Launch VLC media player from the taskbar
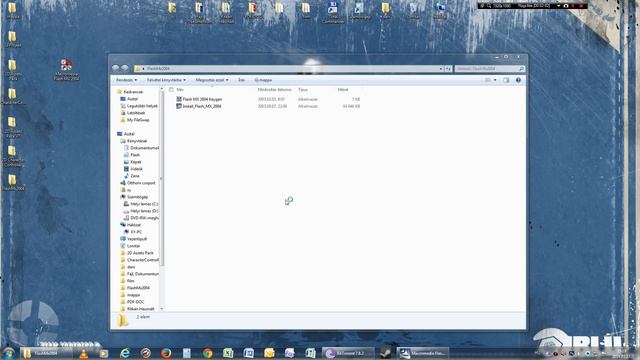 84,353
